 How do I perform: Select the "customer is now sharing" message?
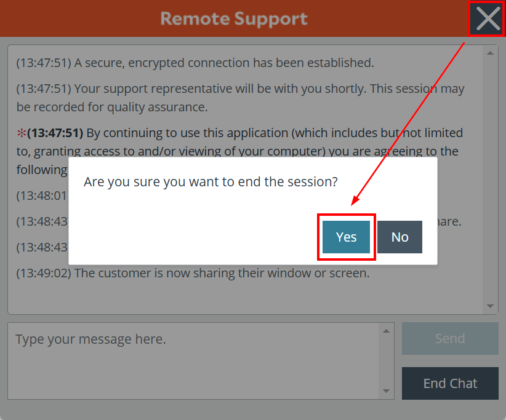pyautogui.click(x=193, y=274)
